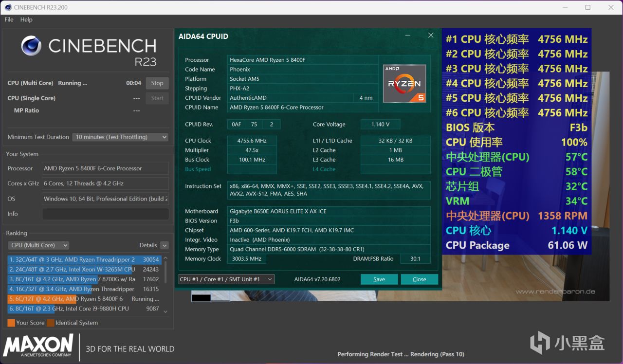Click the MP Ratio label
This screenshot has height=364, width=623.
pos(26,110)
